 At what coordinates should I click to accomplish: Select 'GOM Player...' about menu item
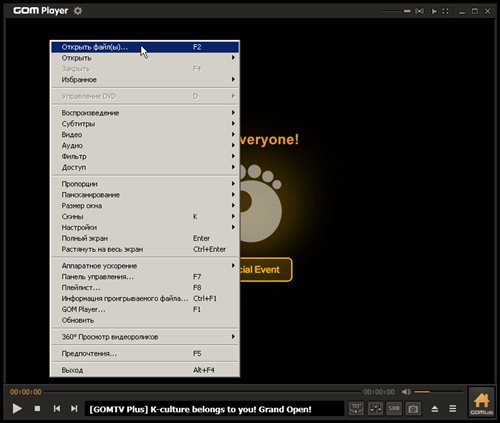point(145,309)
